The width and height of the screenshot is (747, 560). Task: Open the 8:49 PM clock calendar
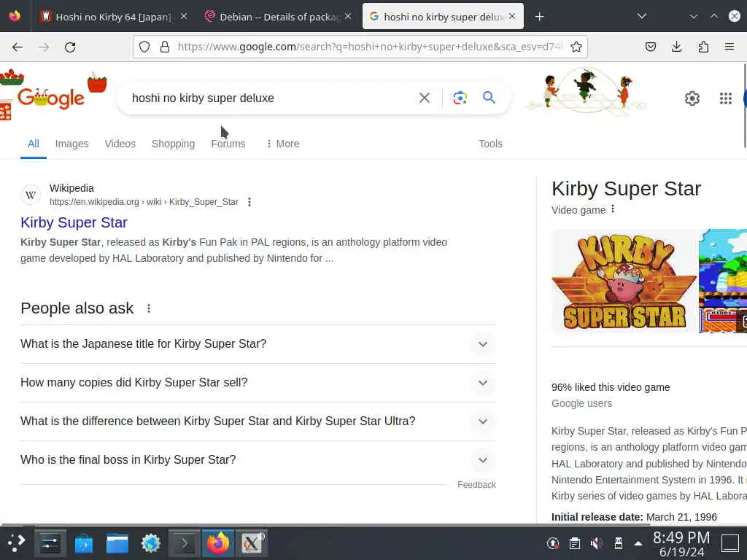click(x=681, y=544)
